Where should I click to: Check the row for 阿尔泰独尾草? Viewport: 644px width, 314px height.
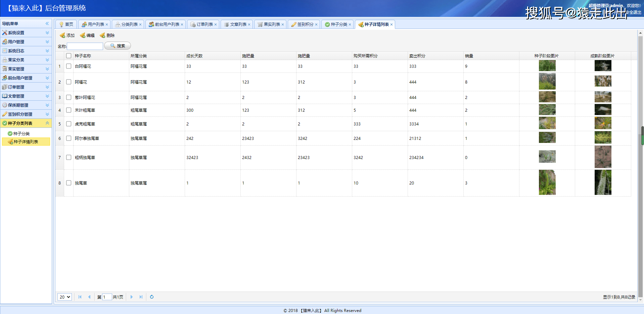tap(69, 138)
